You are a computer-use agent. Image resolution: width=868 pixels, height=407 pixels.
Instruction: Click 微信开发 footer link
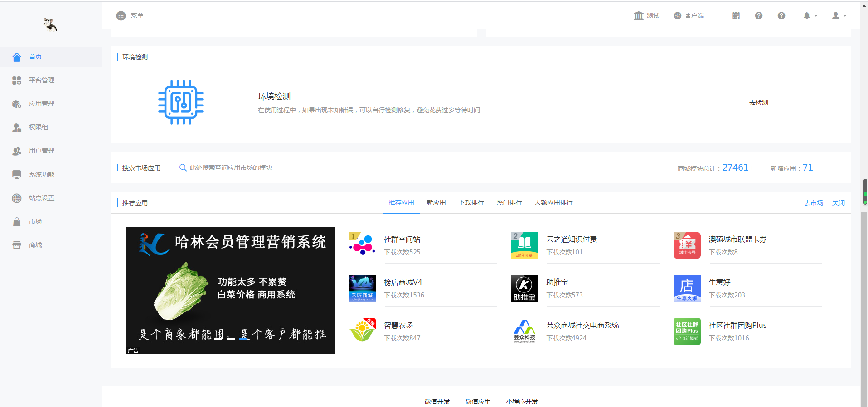437,402
